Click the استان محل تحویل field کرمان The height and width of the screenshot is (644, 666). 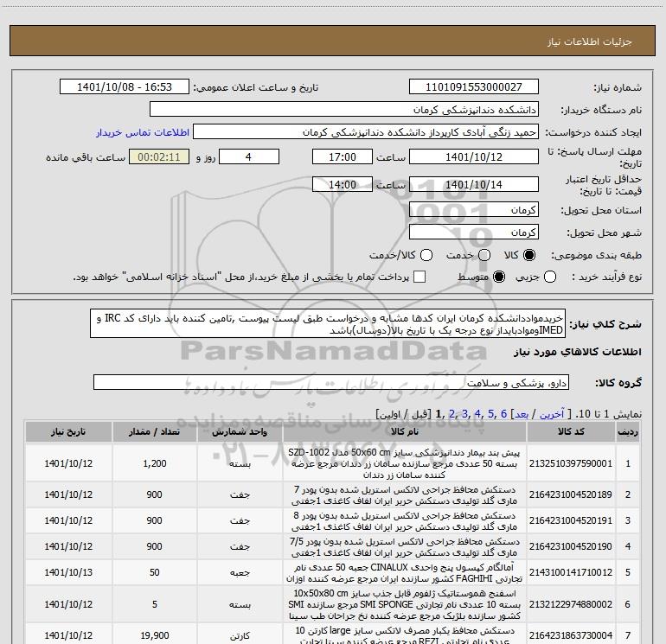click(474, 209)
